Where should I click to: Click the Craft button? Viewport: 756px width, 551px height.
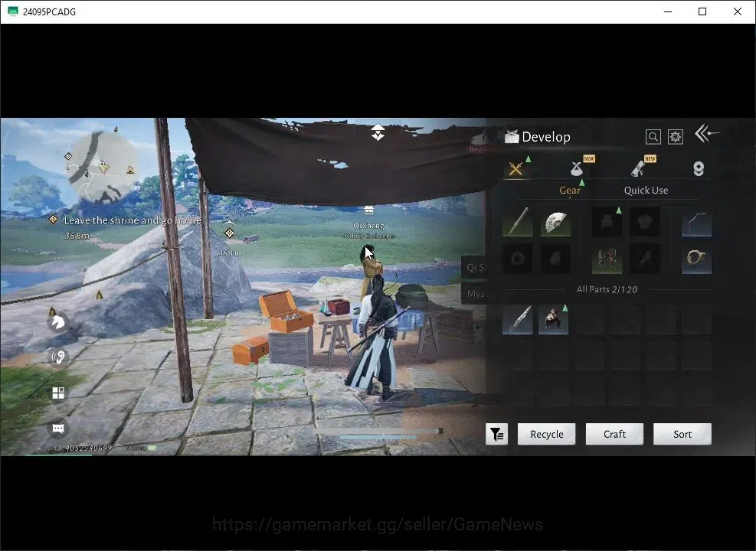click(614, 434)
